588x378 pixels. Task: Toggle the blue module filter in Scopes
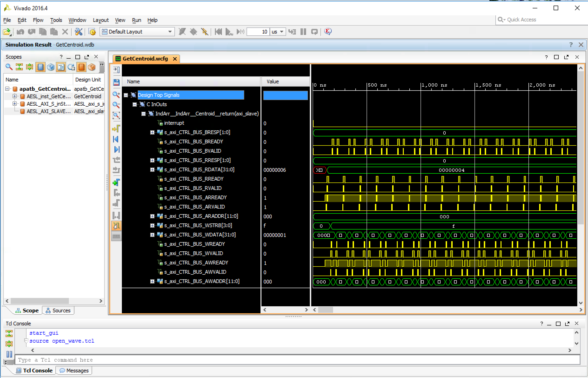[x=40, y=67]
